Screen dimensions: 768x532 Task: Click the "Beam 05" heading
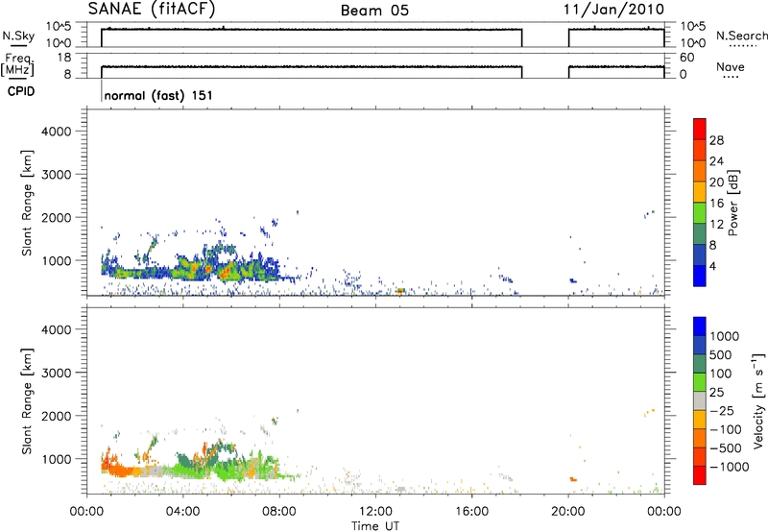374,11
